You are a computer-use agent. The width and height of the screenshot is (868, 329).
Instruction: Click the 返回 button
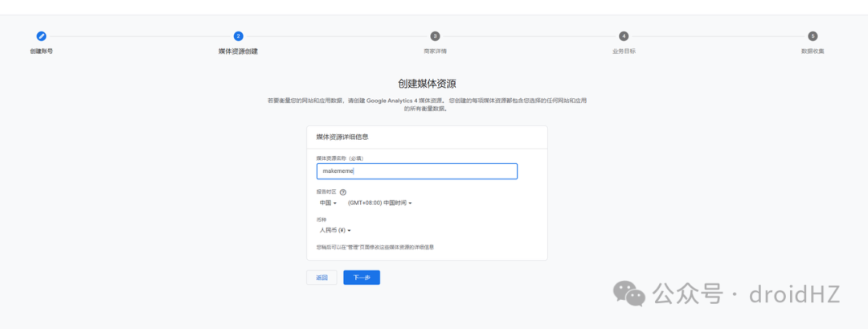click(x=321, y=278)
